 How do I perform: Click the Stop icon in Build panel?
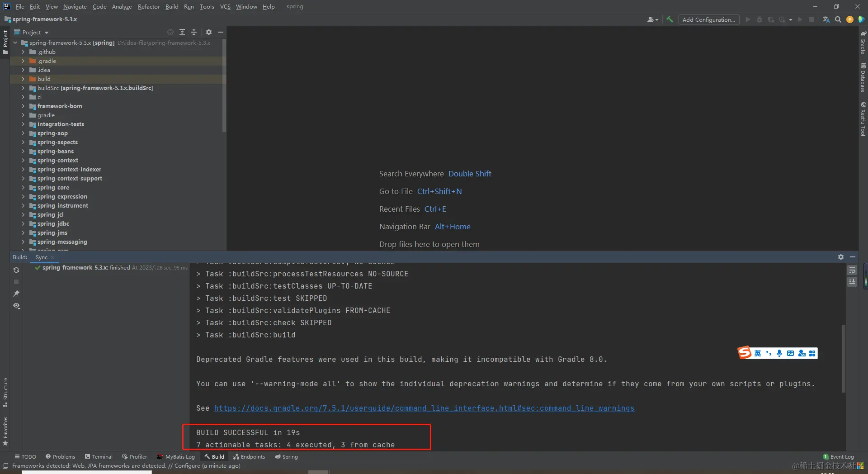pyautogui.click(x=16, y=282)
